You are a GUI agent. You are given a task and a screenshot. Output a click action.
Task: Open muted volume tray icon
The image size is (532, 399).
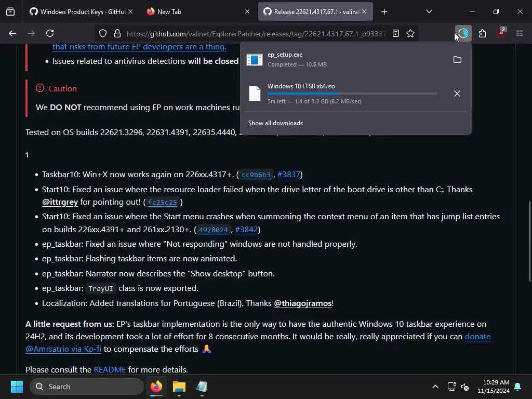(x=465, y=387)
